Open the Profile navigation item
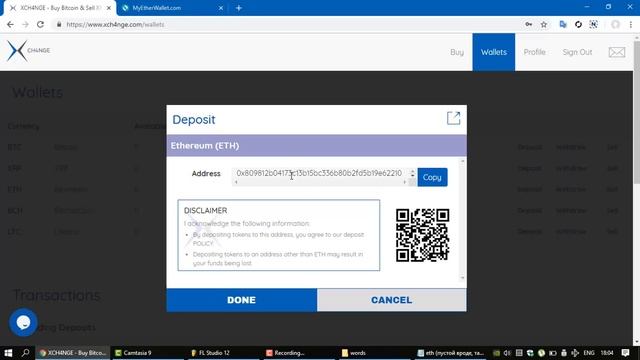This screenshot has width=640, height=360. (534, 52)
